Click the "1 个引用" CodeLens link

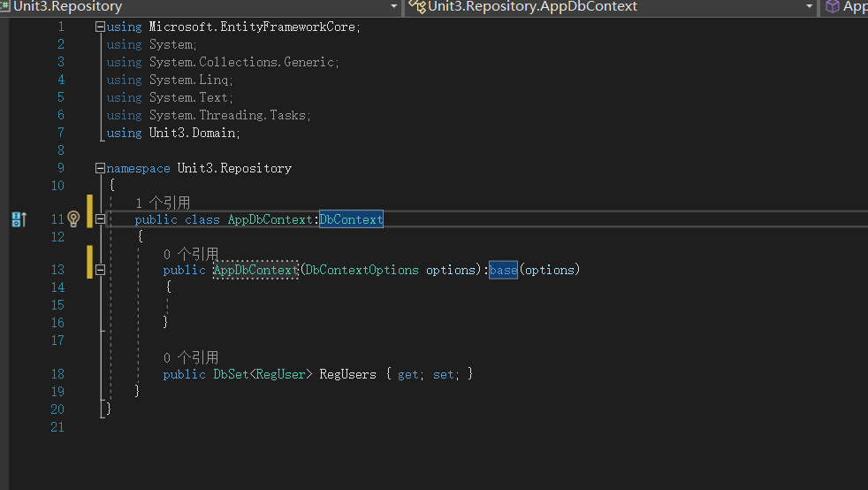click(163, 203)
